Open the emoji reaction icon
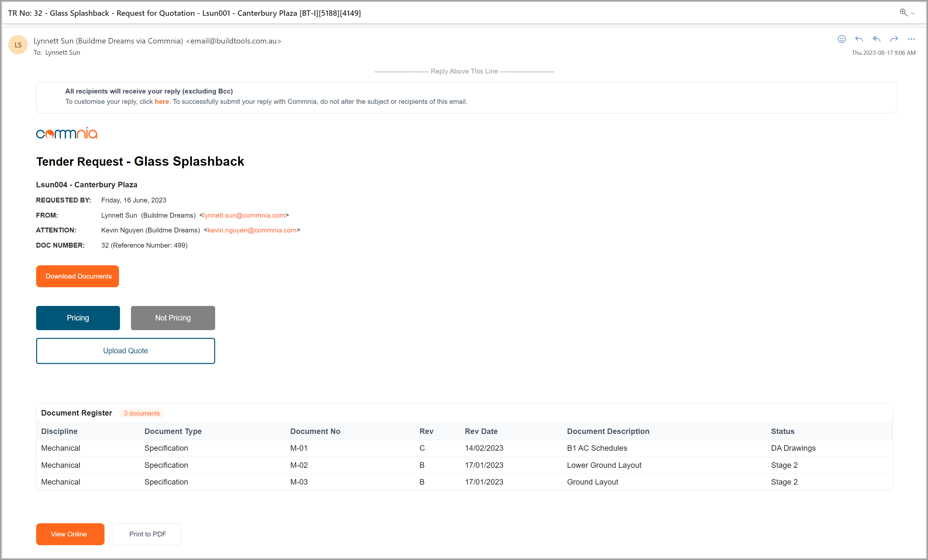Image resolution: width=928 pixels, height=560 pixels. [x=841, y=39]
